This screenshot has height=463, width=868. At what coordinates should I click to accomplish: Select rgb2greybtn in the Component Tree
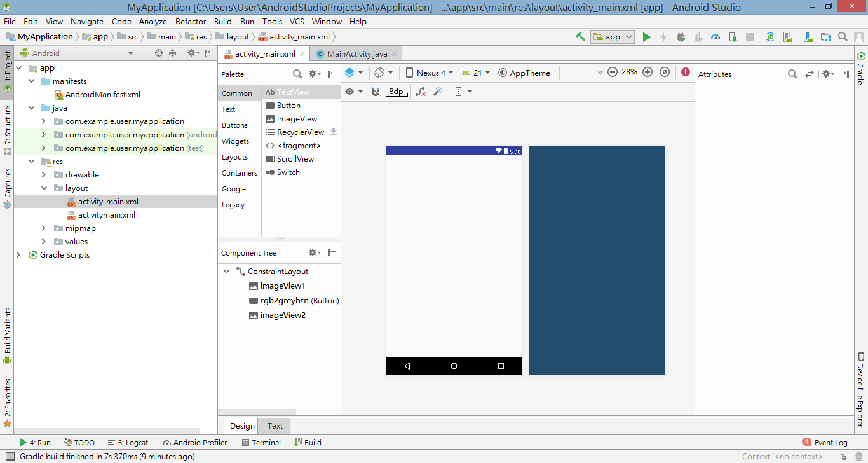pos(284,301)
